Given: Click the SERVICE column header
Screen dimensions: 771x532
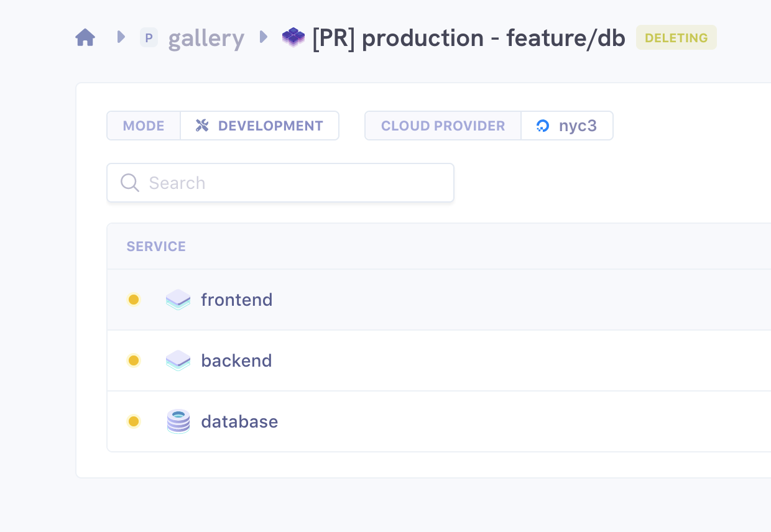Looking at the screenshot, I should [x=156, y=246].
